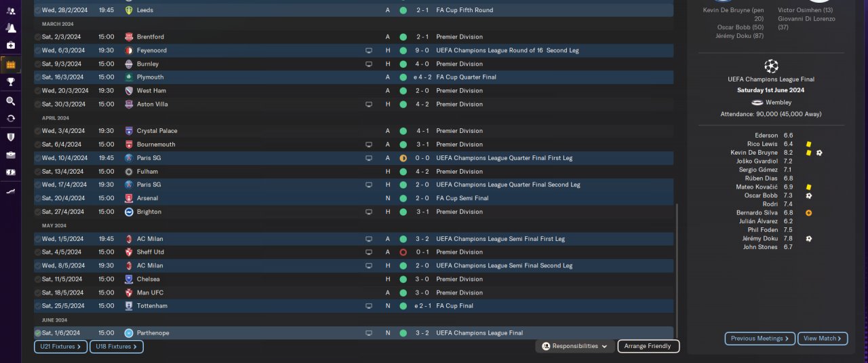Click the Crystal Palace club badge
The image size is (868, 363).
tap(129, 131)
